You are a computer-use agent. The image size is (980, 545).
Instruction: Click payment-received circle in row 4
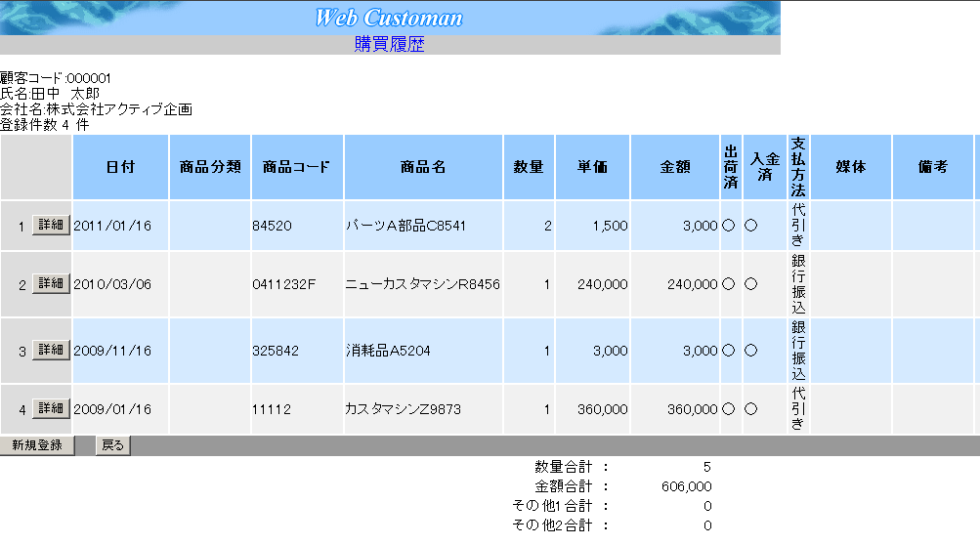[x=750, y=409]
